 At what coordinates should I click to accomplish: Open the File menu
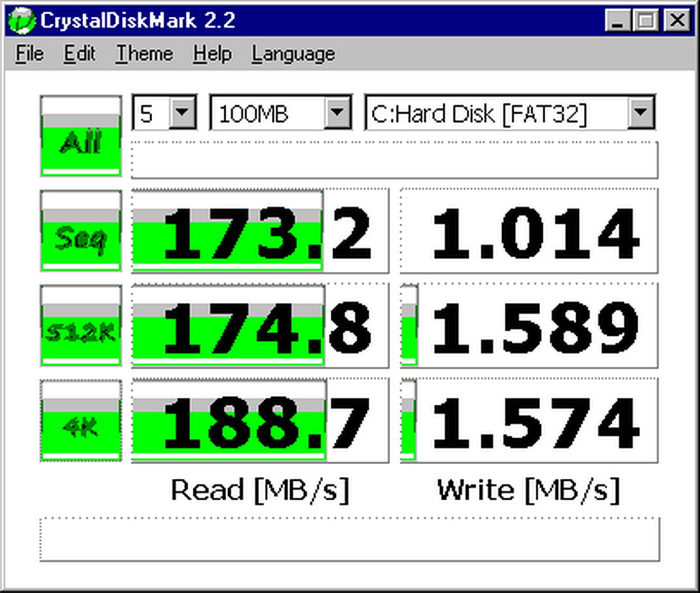[x=30, y=54]
